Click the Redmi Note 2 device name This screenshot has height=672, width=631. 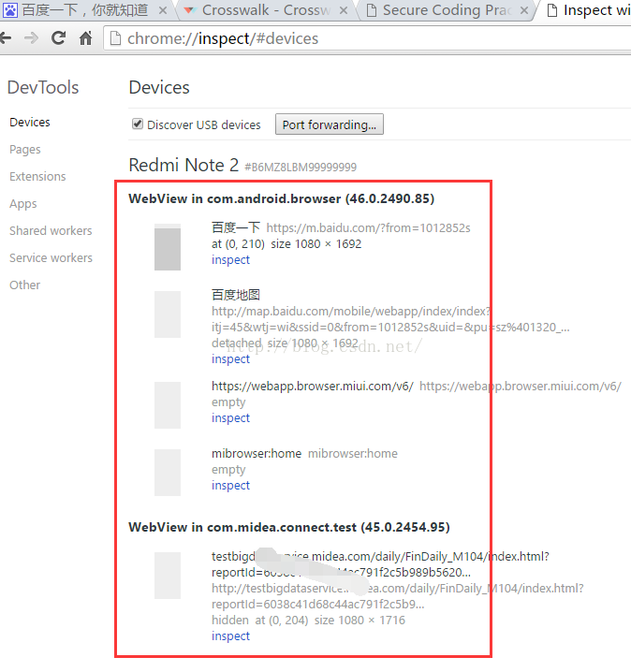tap(183, 165)
